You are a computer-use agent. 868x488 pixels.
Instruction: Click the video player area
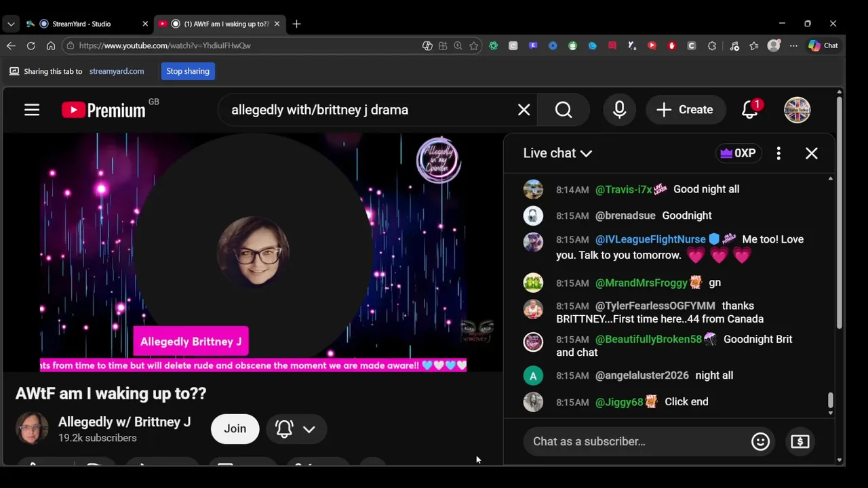click(252, 252)
